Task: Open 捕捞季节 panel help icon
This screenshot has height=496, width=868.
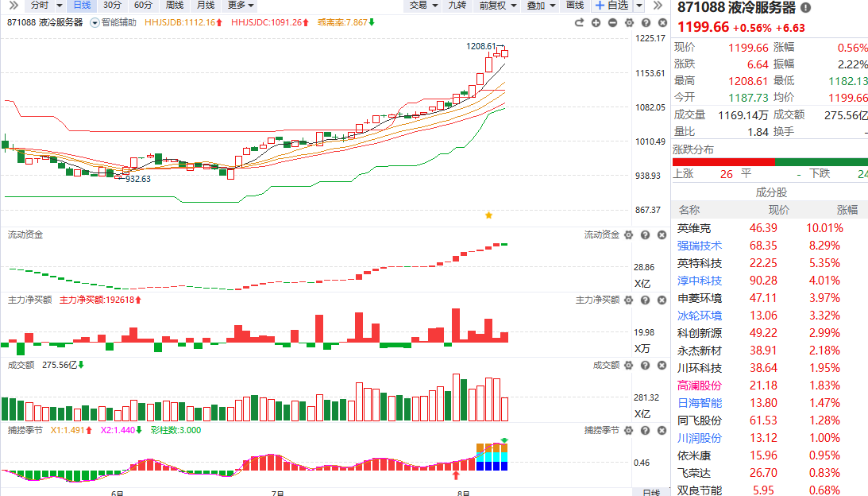Action: click(645, 430)
